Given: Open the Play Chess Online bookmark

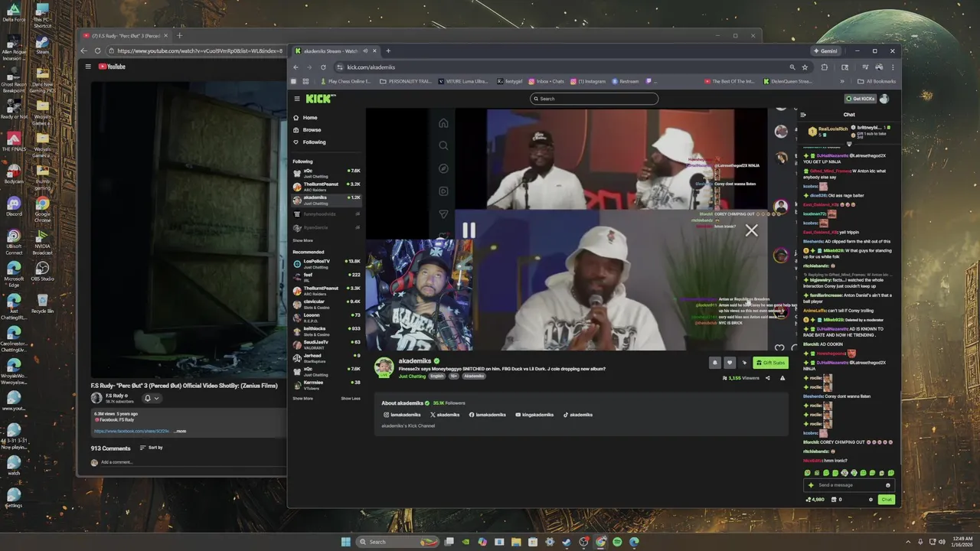Looking at the screenshot, I should tap(346, 81).
